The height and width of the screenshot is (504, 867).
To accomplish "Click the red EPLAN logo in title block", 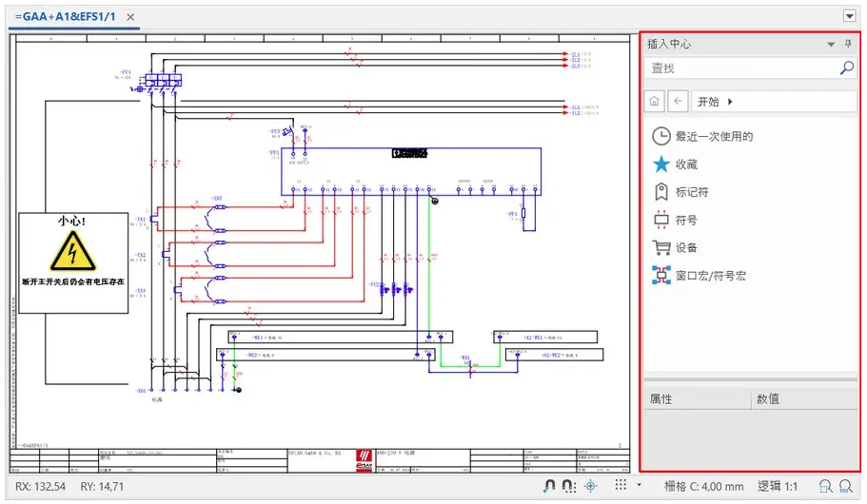I will coord(364,461).
